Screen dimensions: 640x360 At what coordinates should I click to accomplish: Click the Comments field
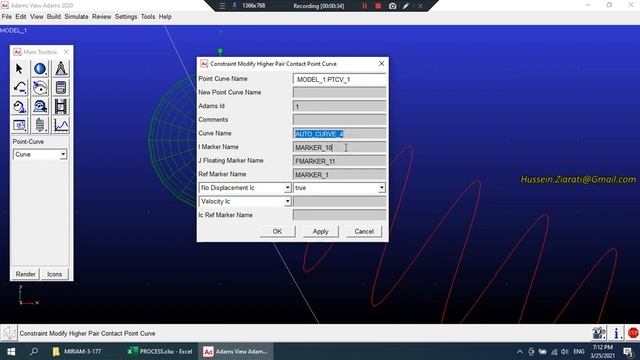[339, 120]
